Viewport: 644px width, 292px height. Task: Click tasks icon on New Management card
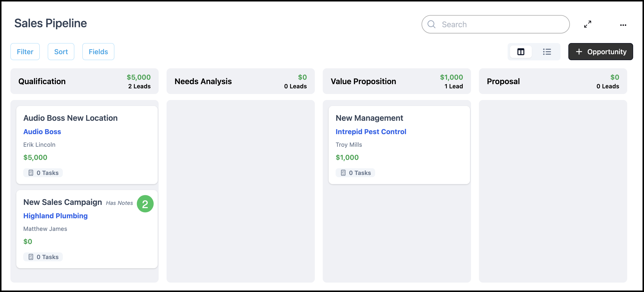coord(343,173)
